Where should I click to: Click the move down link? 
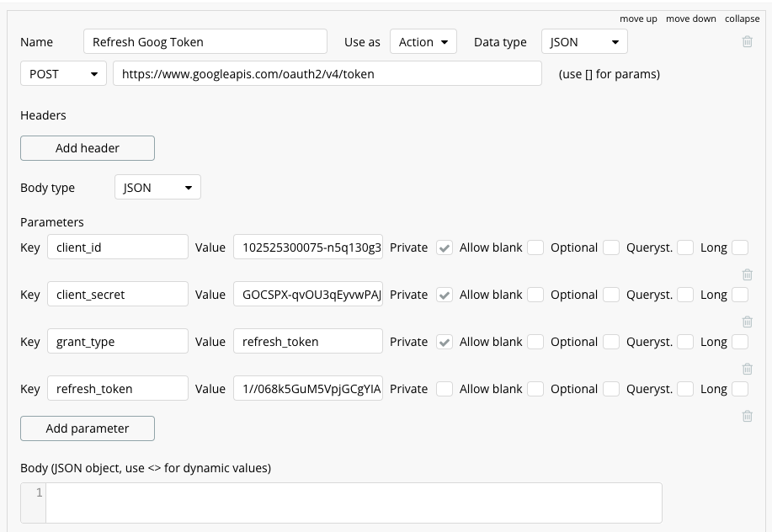[690, 19]
